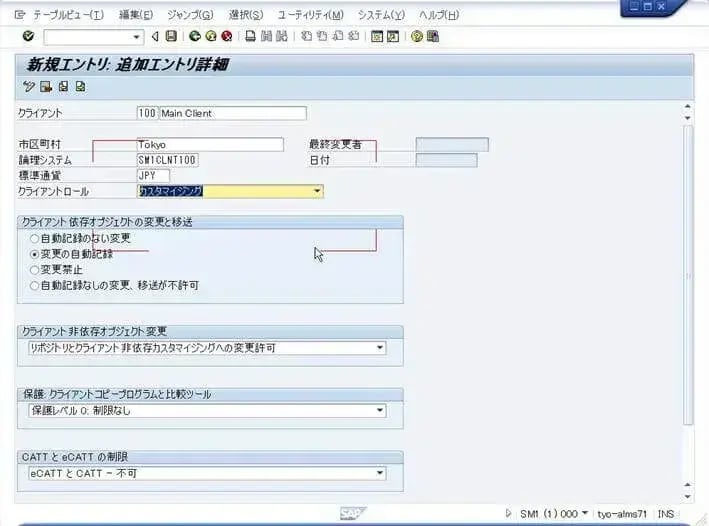709x526 pixels.
Task: Click the 日付 read-only field
Action: tap(446, 160)
